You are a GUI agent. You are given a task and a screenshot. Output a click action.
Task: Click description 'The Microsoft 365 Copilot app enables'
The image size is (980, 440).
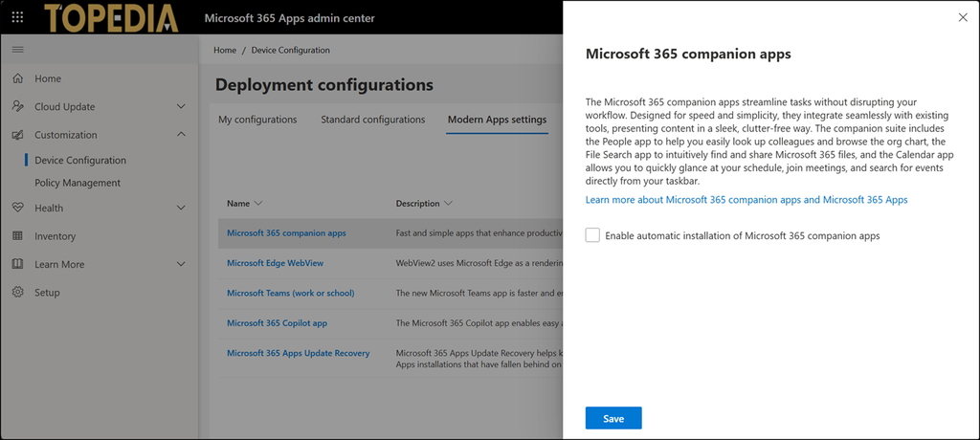click(x=479, y=323)
